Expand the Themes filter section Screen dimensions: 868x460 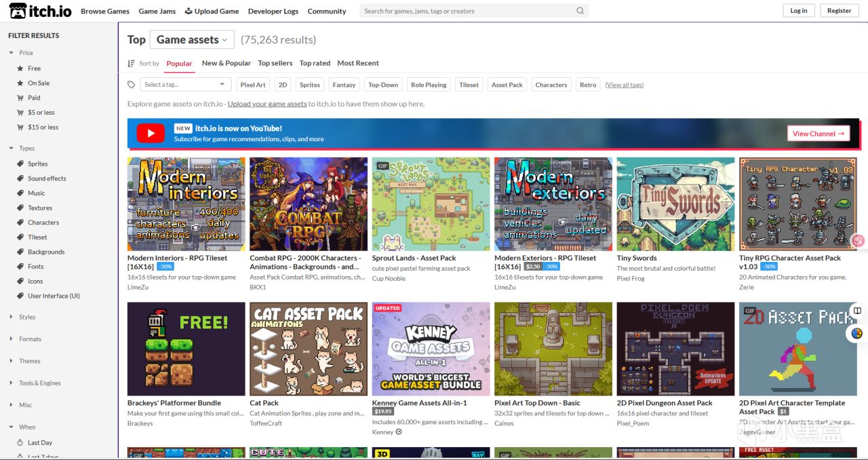(24, 361)
